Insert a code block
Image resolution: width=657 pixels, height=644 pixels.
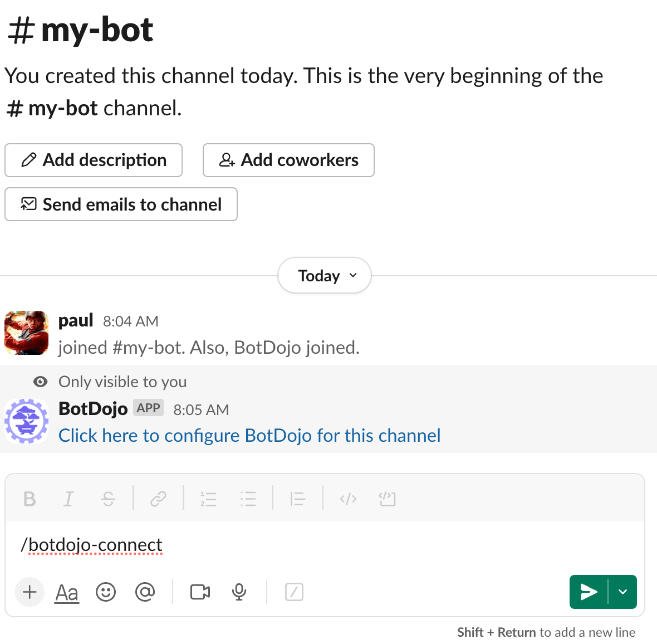pos(388,499)
